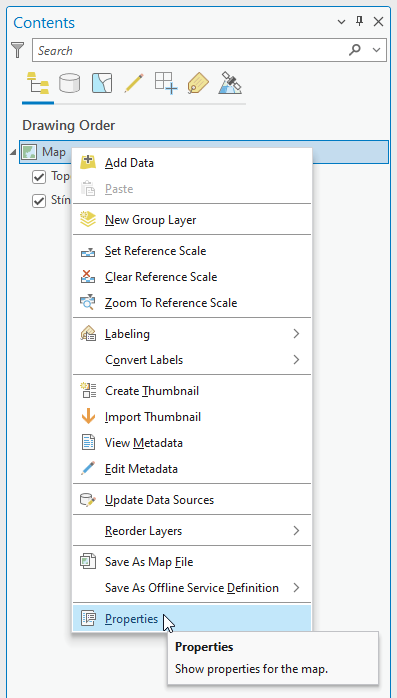Open List By Snapping icon
Viewport: 397px width, 698px height.
coord(166,83)
